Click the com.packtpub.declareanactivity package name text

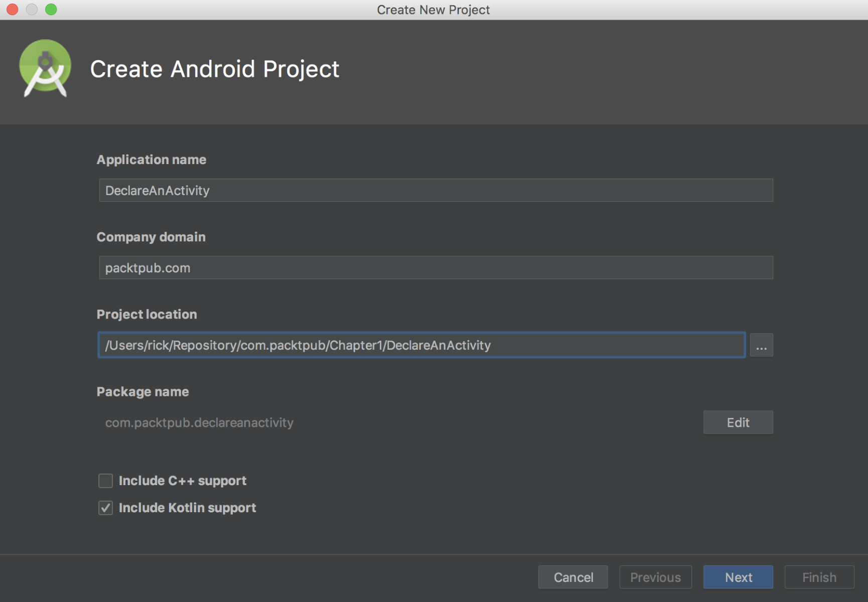coord(199,423)
